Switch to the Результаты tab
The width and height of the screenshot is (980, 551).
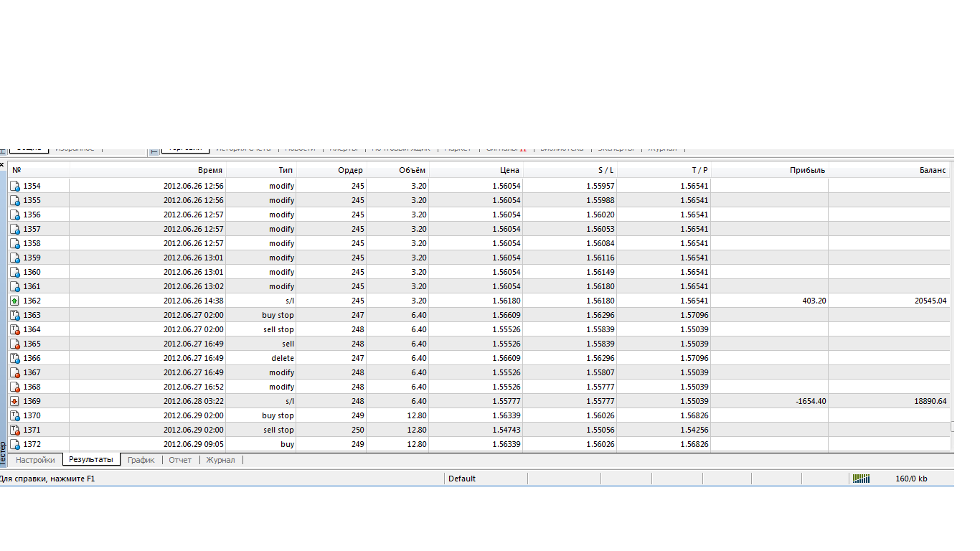(91, 459)
